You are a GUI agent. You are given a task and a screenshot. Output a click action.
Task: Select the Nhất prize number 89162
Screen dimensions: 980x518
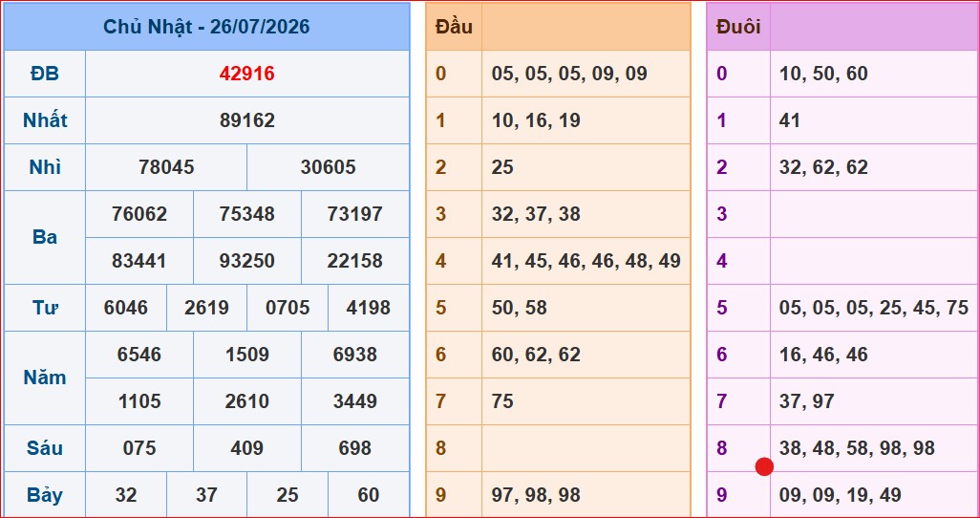click(x=246, y=120)
